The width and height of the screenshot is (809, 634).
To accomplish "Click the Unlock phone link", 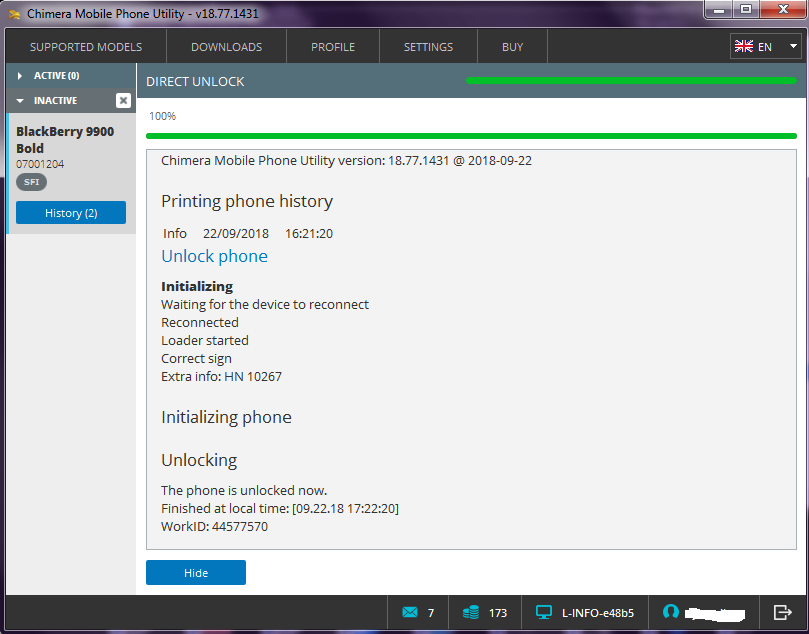I will pyautogui.click(x=214, y=256).
